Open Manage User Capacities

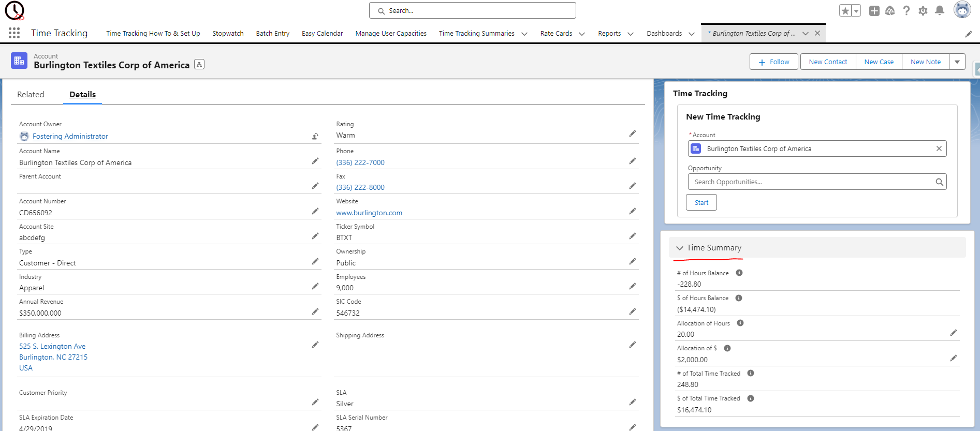tap(391, 33)
